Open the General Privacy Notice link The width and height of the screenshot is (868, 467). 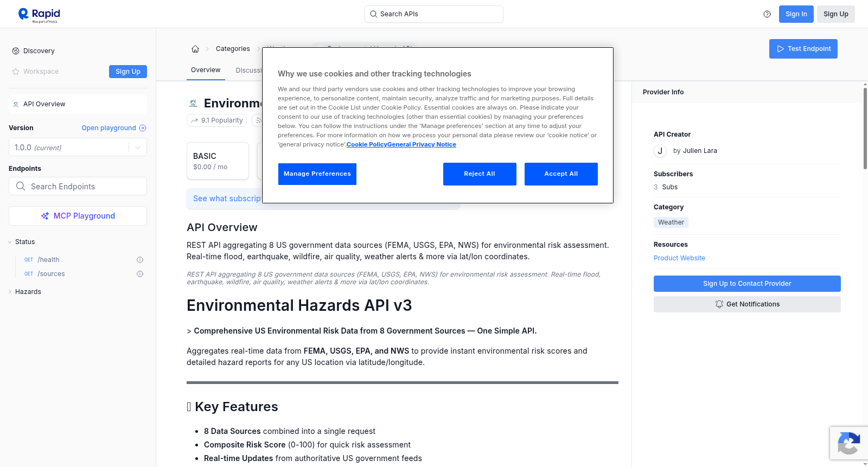[422, 144]
